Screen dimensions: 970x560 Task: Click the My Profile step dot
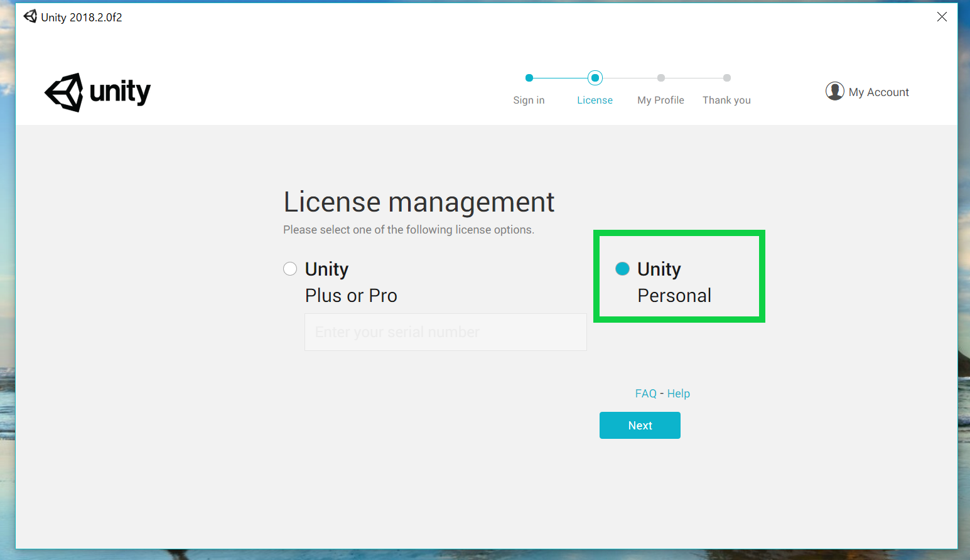click(660, 78)
